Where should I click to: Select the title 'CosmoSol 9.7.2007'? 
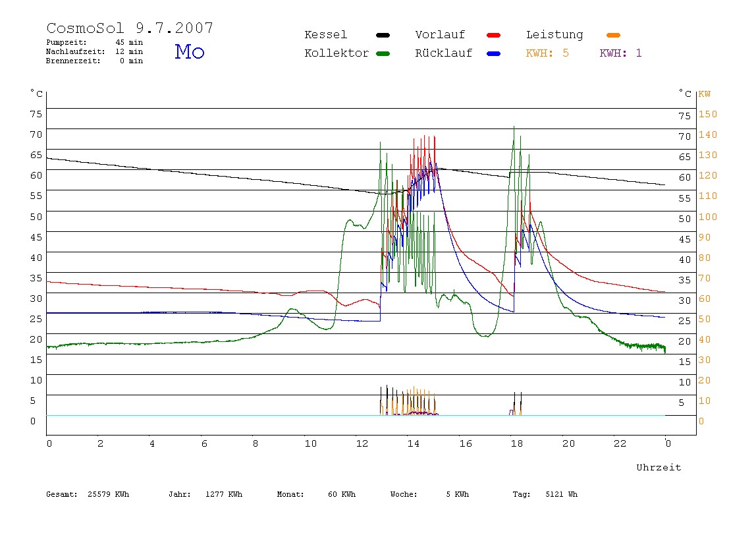click(x=130, y=28)
